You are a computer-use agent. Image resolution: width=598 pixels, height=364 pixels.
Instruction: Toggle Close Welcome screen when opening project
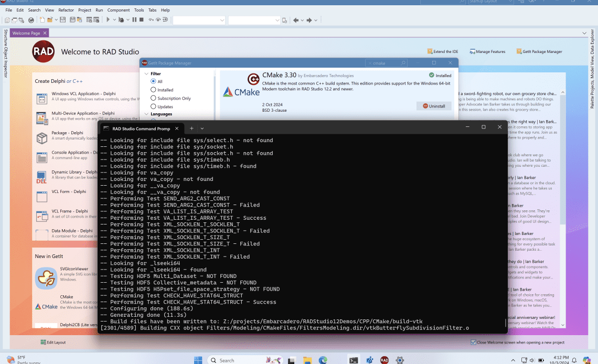(473, 342)
